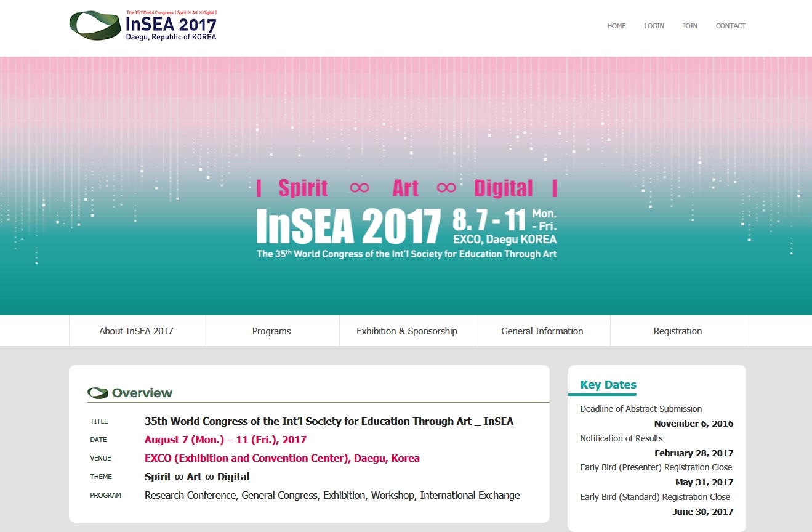The width and height of the screenshot is (812, 532).
Task: Select the General Information menu
Action: [542, 331]
